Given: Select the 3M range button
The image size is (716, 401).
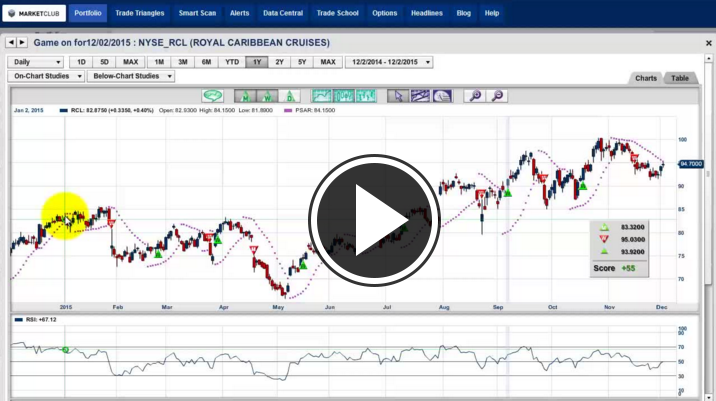Looking at the screenshot, I should 183,62.
